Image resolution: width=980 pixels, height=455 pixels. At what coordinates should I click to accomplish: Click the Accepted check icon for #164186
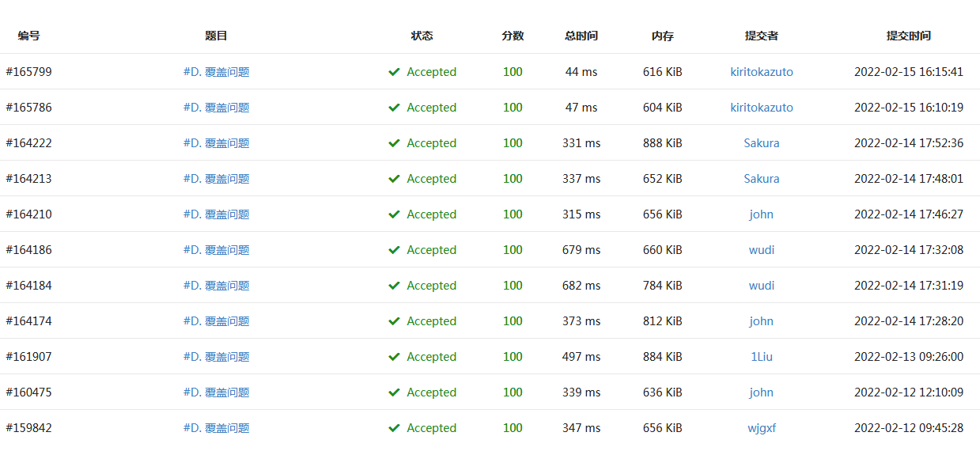(394, 250)
